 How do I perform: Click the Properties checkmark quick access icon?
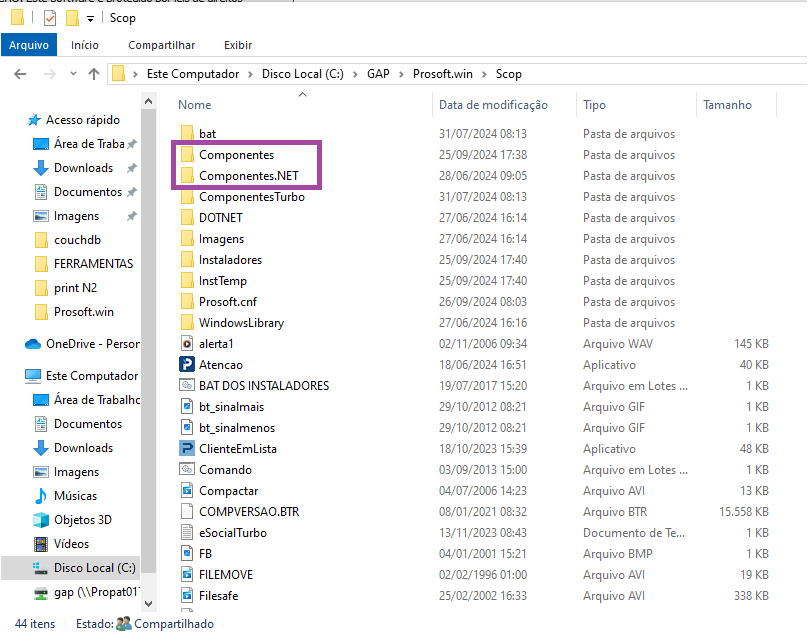point(50,18)
